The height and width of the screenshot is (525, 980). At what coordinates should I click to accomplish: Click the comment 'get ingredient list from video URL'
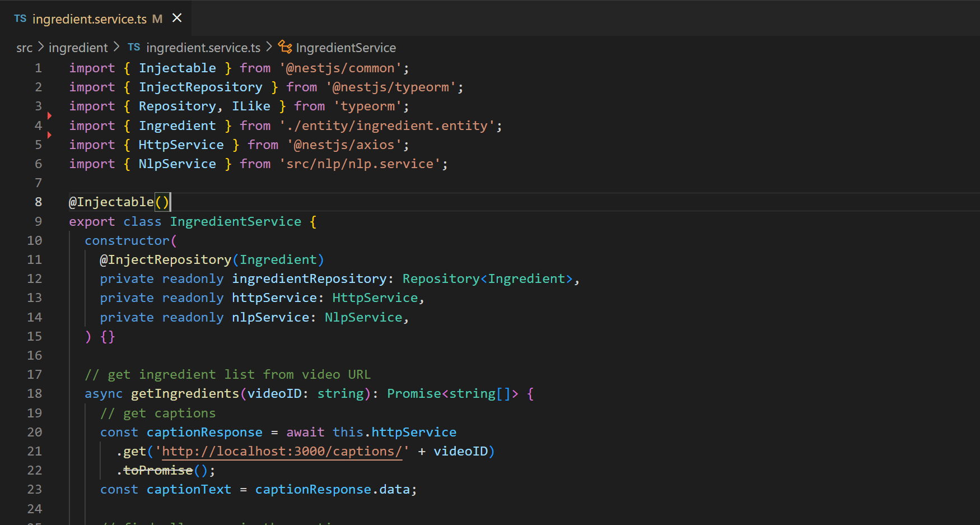[x=227, y=374]
